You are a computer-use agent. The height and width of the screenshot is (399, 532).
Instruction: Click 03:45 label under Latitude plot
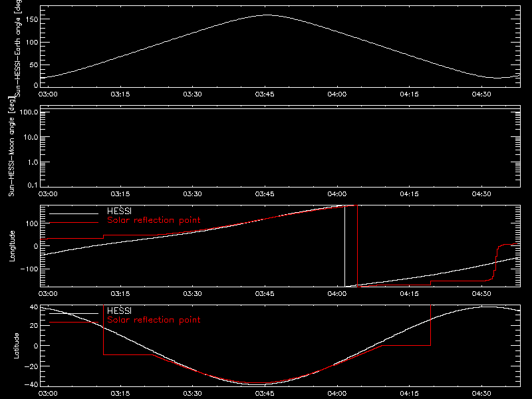pyautogui.click(x=265, y=394)
